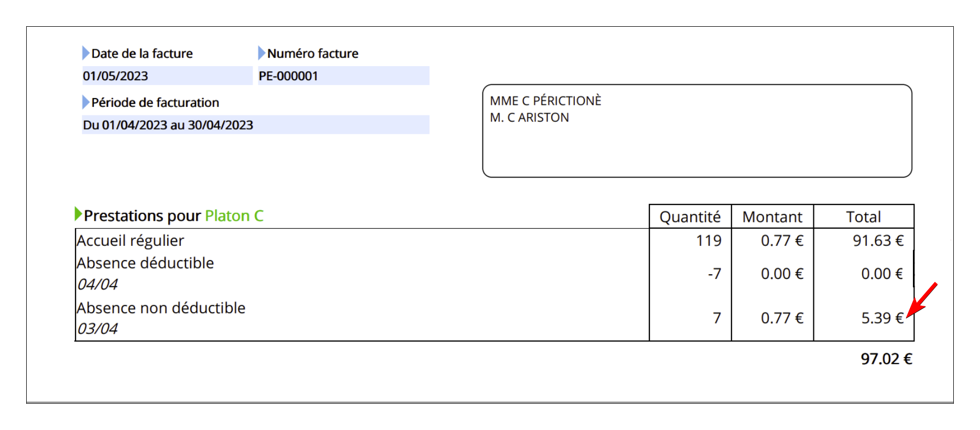Select the Absence non déductible row label
The image size is (980, 430).
point(161,308)
